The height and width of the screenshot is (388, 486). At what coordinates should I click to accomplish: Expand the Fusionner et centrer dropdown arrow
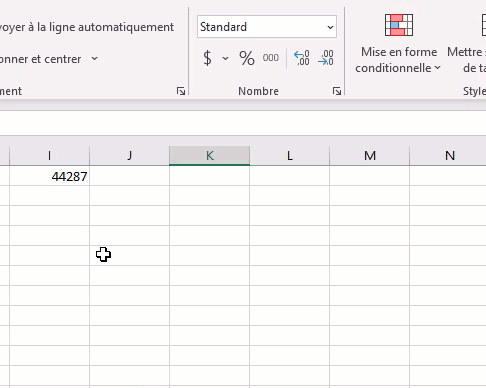pos(95,59)
